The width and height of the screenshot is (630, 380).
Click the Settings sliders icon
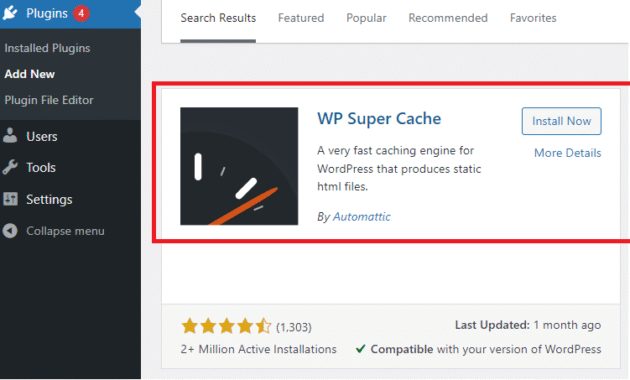pyautogui.click(x=10, y=199)
